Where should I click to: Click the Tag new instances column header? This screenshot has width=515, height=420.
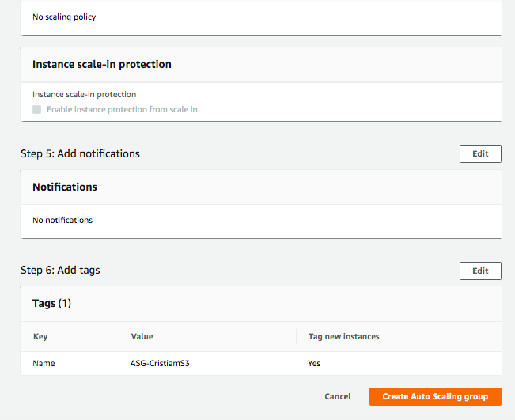(x=343, y=336)
